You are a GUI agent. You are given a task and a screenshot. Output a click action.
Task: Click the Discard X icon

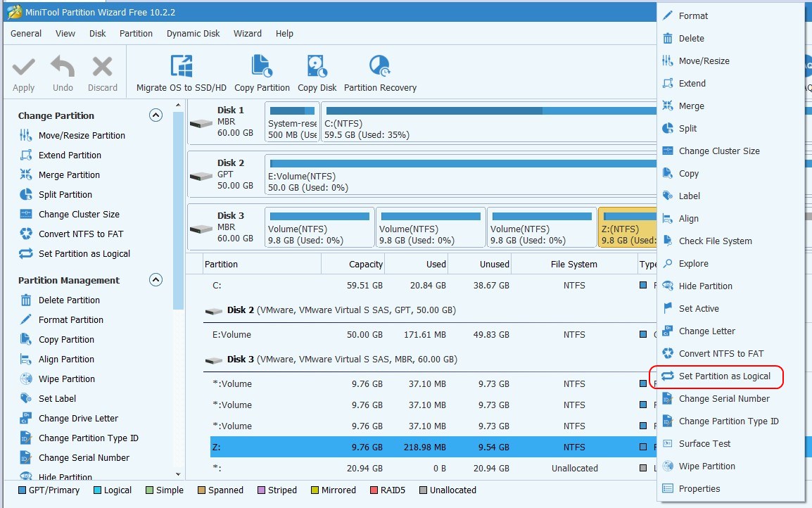pos(102,67)
